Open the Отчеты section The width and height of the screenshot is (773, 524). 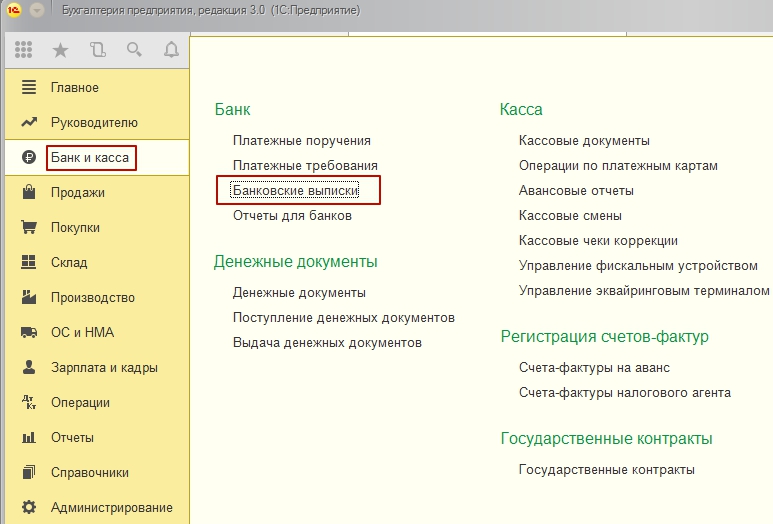72,438
